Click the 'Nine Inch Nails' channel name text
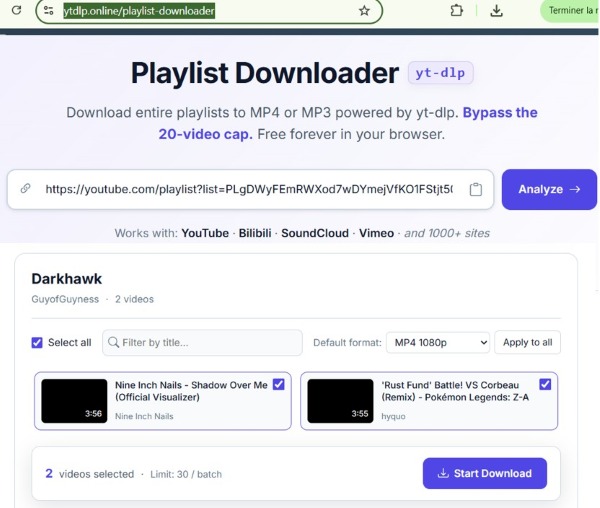The width and height of the screenshot is (600, 508). click(144, 416)
